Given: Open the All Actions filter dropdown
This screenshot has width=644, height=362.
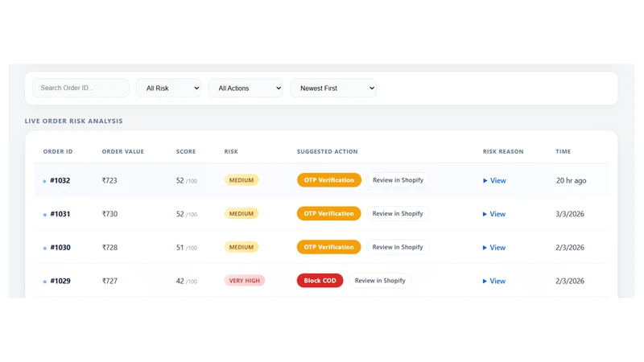Looking at the screenshot, I should tap(246, 88).
